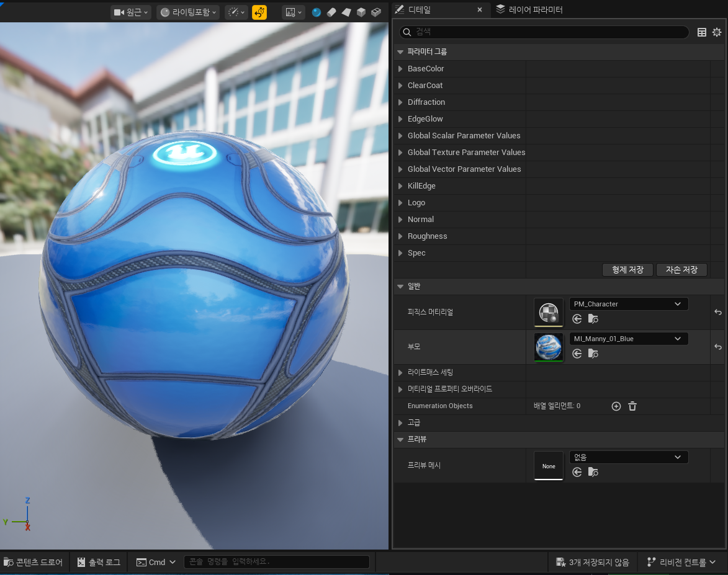
Task: Open the preview scene settings dropdown
Action: [x=294, y=12]
